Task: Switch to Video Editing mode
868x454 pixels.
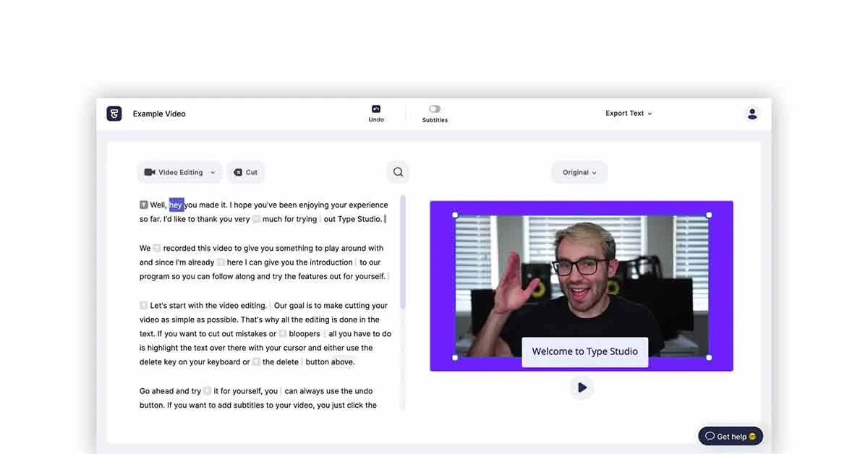Action: coord(179,172)
